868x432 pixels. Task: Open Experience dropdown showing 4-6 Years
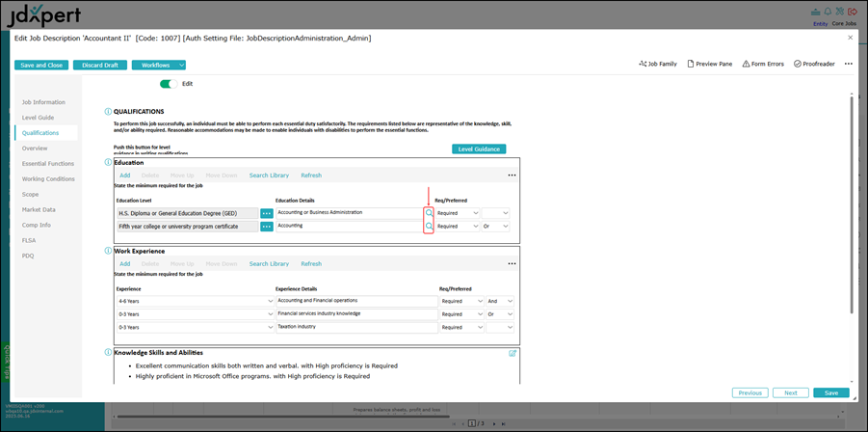196,301
